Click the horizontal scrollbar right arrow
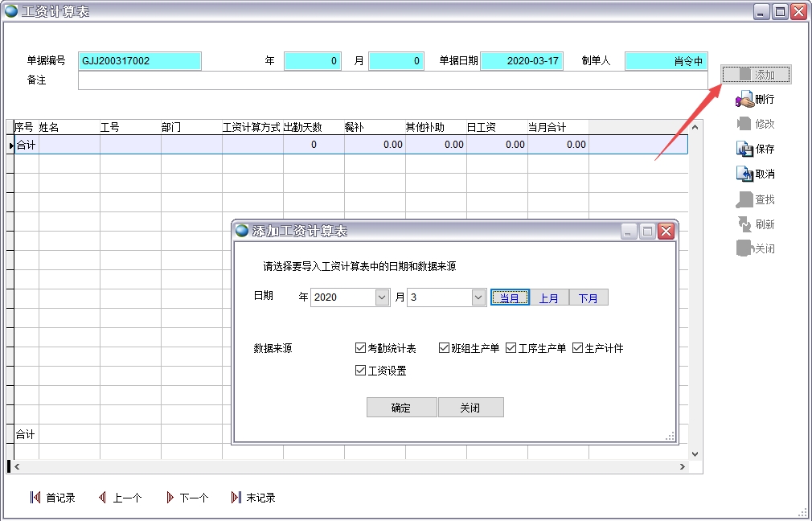Viewport: 812px width, 521px height. tap(683, 466)
